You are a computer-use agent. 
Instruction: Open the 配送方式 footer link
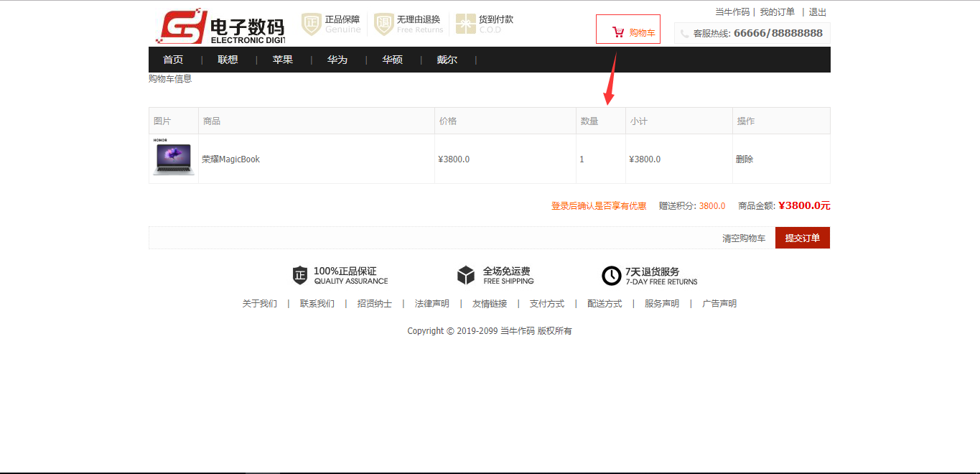coord(605,304)
